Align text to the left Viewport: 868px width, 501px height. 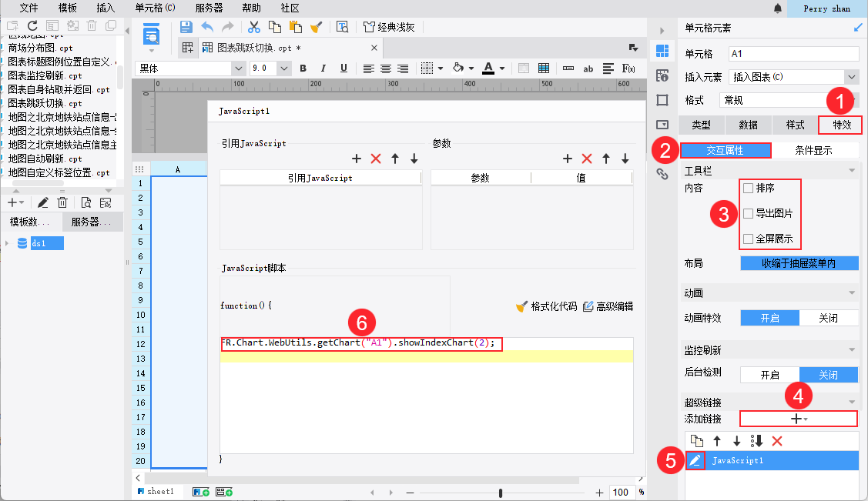369,68
